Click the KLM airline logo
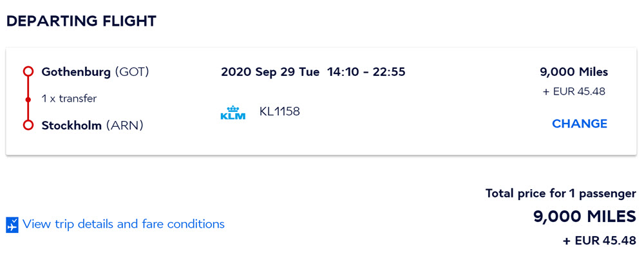 [x=233, y=113]
